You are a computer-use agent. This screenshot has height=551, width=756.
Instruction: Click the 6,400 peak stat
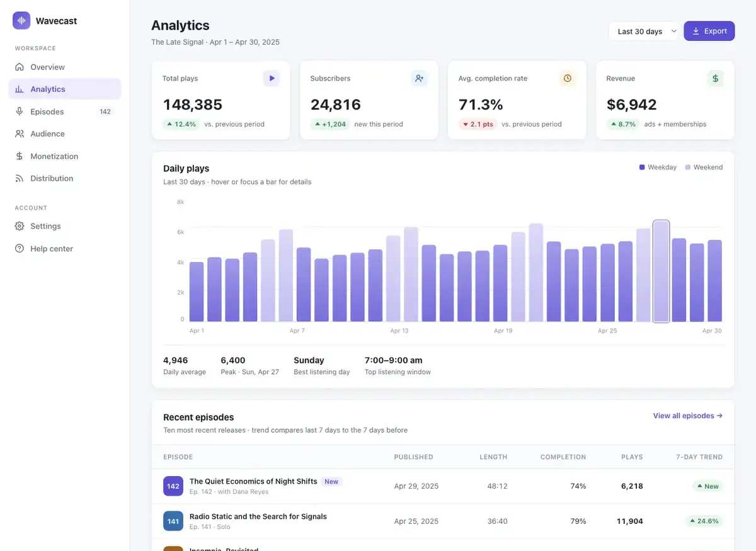(x=249, y=366)
